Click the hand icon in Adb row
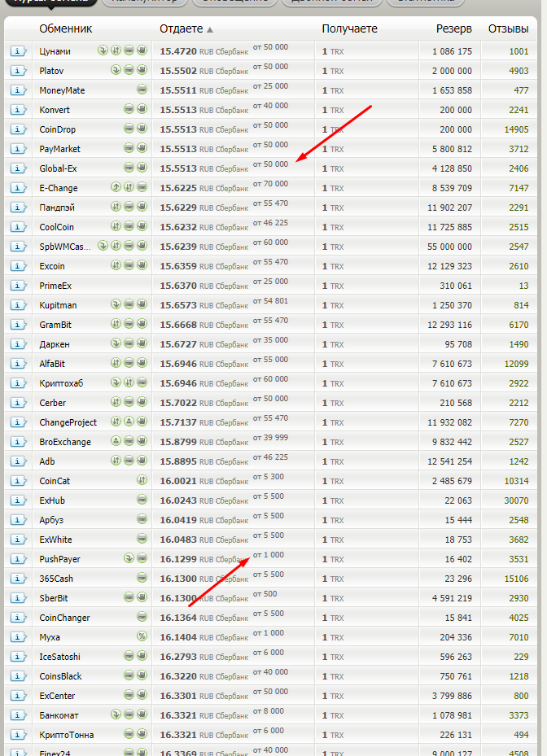The image size is (547, 756). pos(142,460)
